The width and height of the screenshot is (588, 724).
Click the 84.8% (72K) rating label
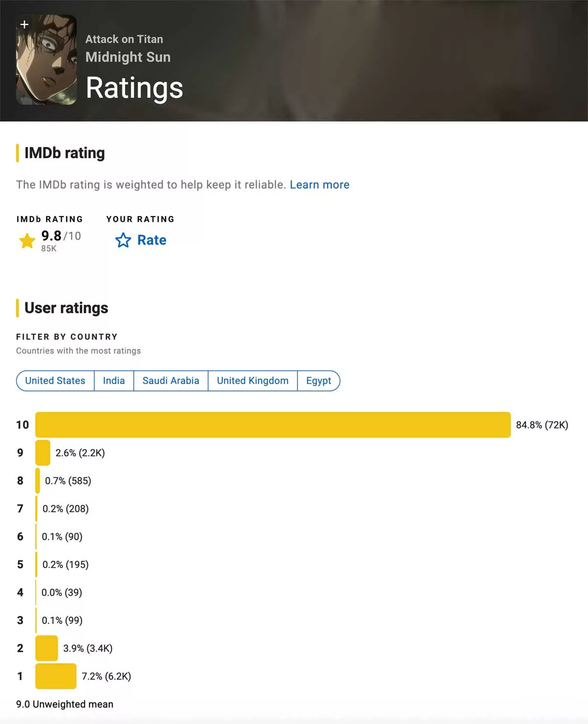(x=542, y=425)
